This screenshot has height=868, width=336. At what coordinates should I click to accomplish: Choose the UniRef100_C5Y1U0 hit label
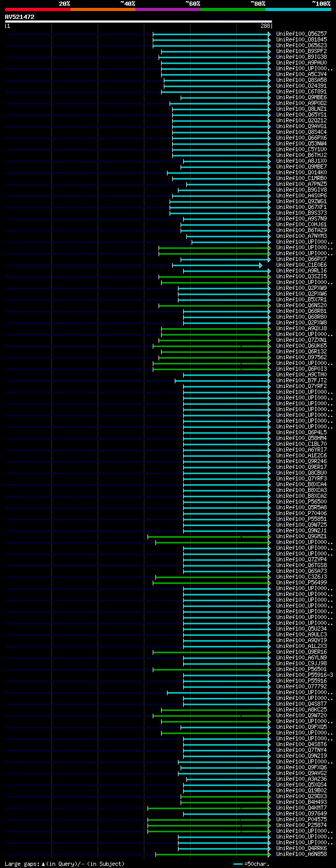[301, 149]
